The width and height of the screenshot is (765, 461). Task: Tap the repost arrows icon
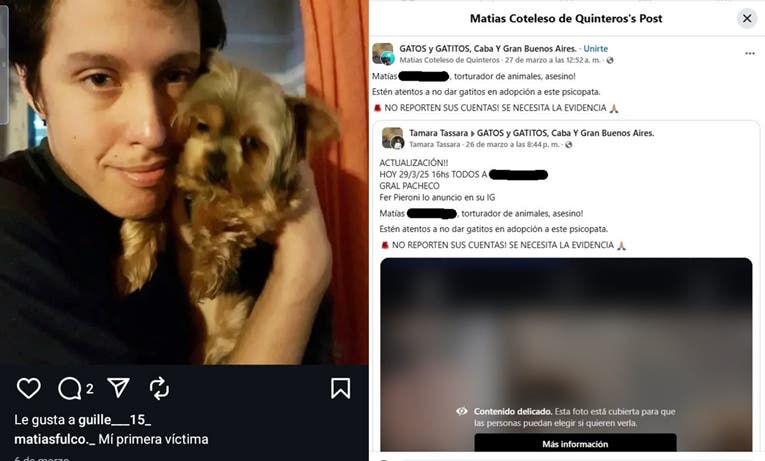point(159,388)
